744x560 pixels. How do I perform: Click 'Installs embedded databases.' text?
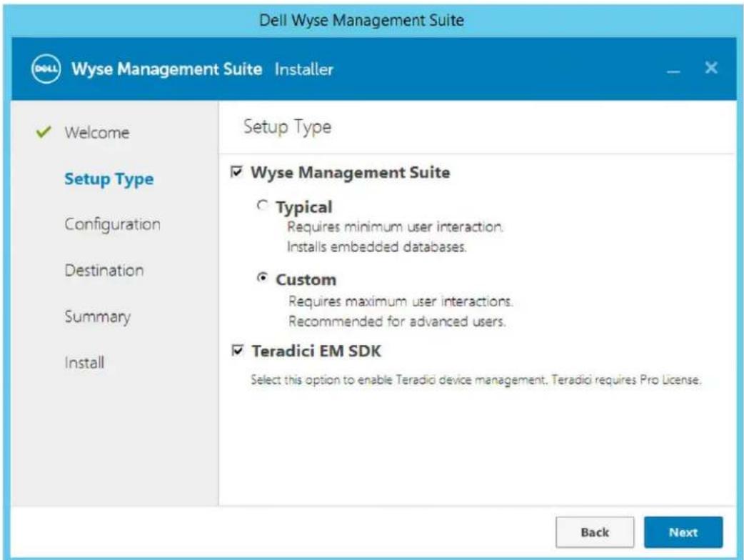[377, 246]
